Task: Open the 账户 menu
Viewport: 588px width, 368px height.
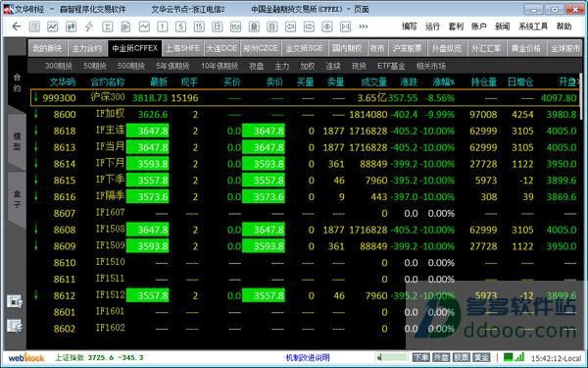Action: [x=479, y=26]
